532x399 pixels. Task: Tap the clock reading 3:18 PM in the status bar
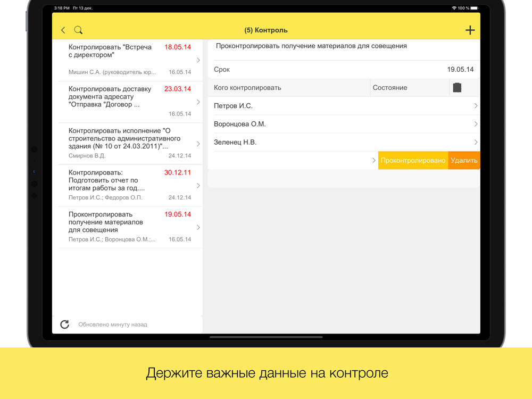(x=62, y=8)
